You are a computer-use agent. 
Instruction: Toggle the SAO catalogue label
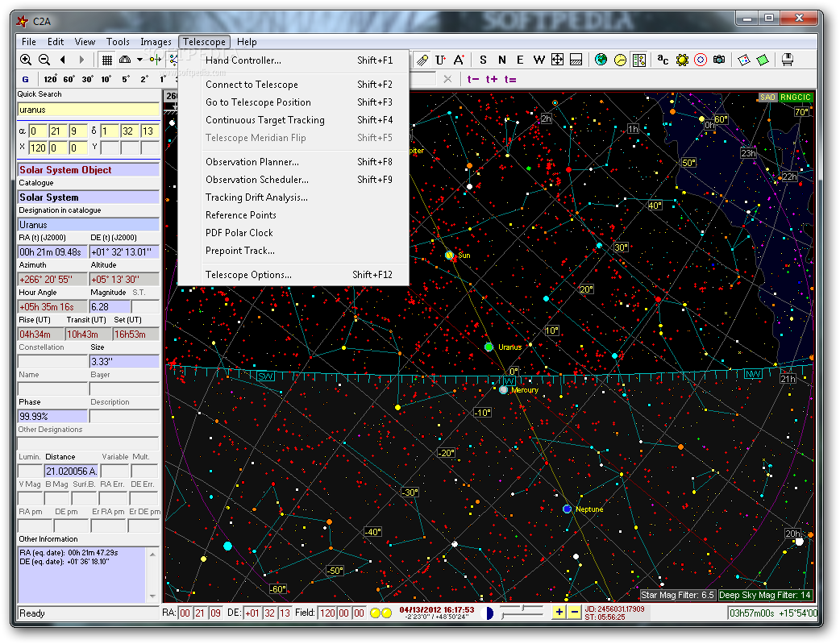point(767,97)
